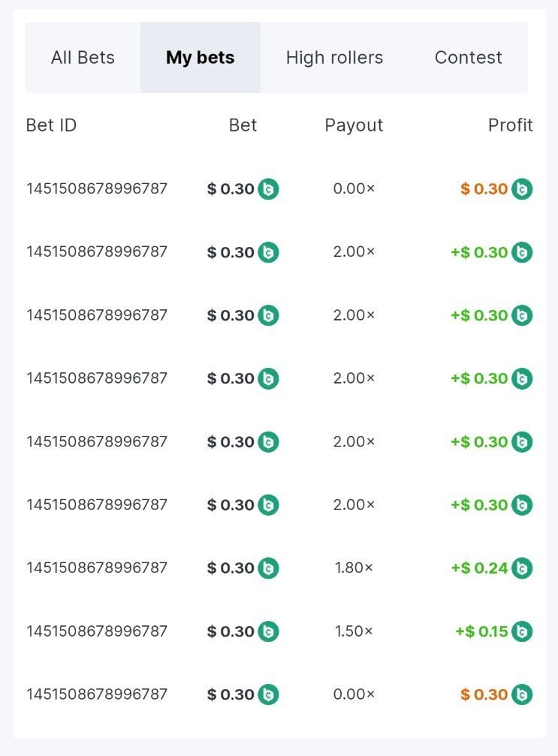
Task: Open the last row's Bet ID
Action: tap(97, 694)
